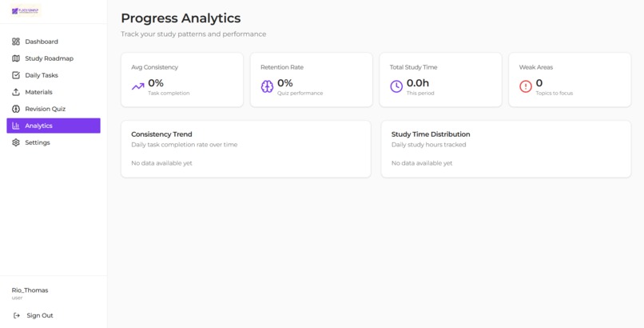Click the Settings gear icon
The image size is (644, 328).
tap(16, 142)
